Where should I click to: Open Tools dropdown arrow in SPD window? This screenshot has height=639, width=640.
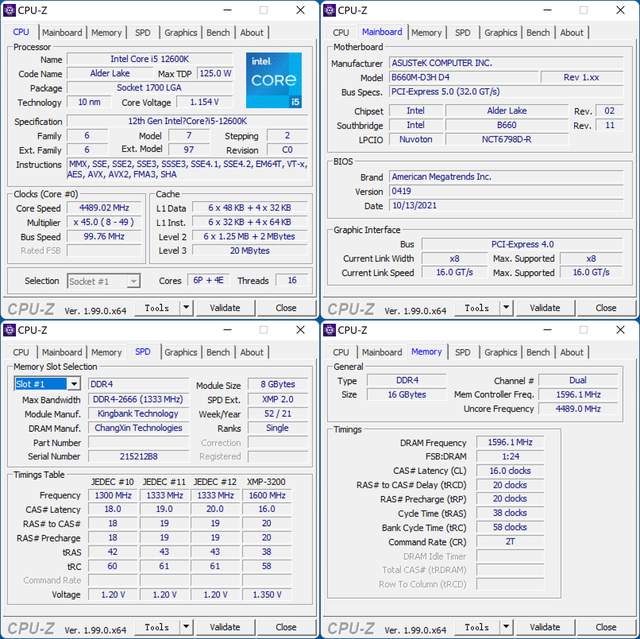[x=186, y=627]
